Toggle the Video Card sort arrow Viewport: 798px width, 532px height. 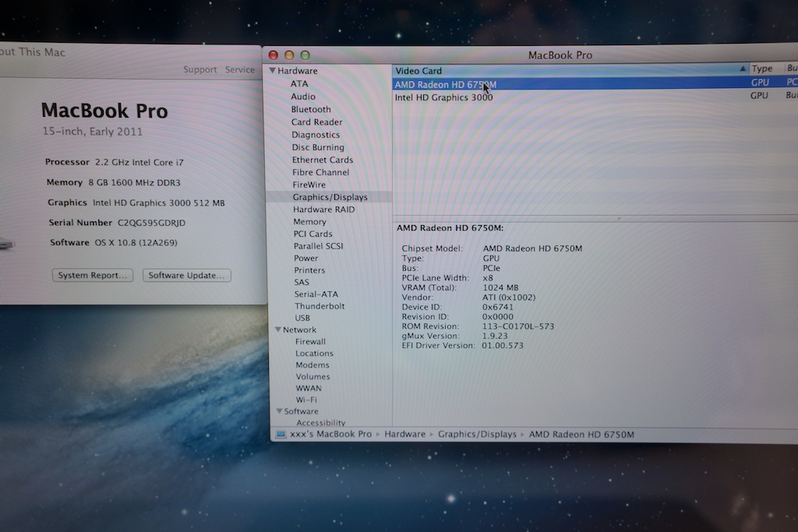point(742,68)
